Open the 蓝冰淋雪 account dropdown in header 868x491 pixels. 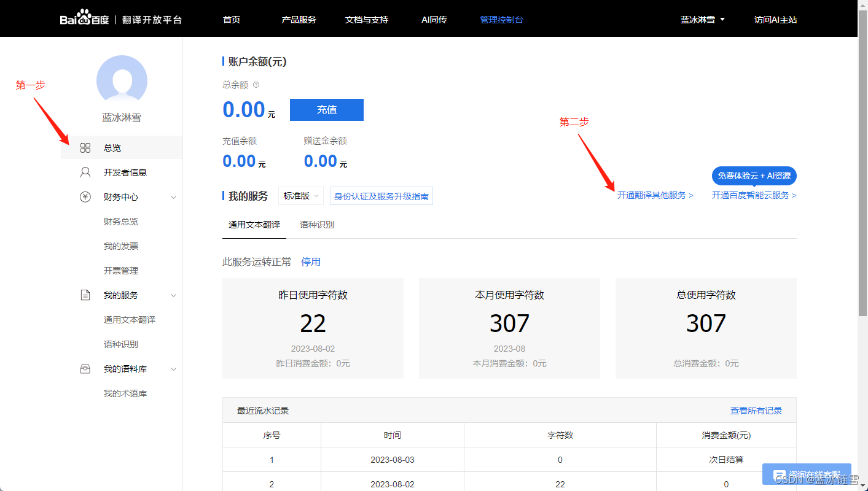click(703, 20)
